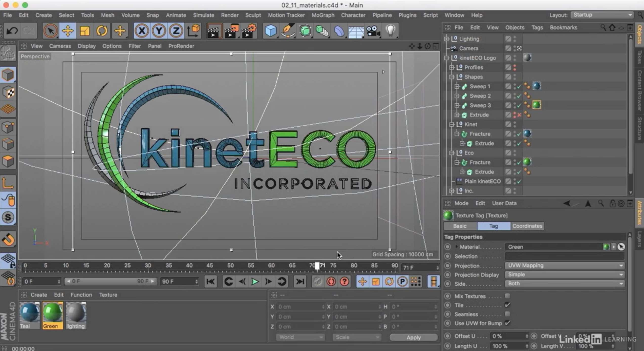Uncheck the Tile checkbox
The image size is (644, 351).
click(x=507, y=305)
